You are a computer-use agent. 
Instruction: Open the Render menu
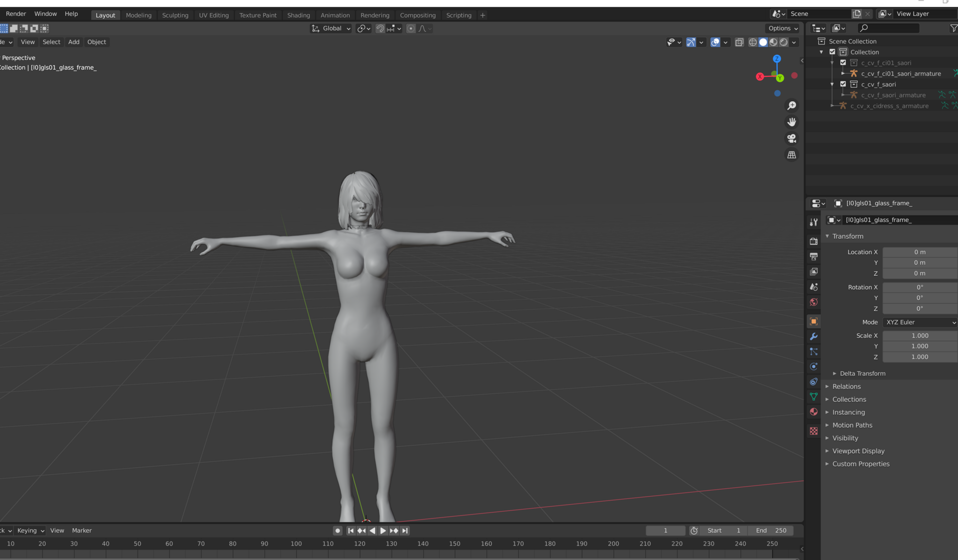pos(16,14)
